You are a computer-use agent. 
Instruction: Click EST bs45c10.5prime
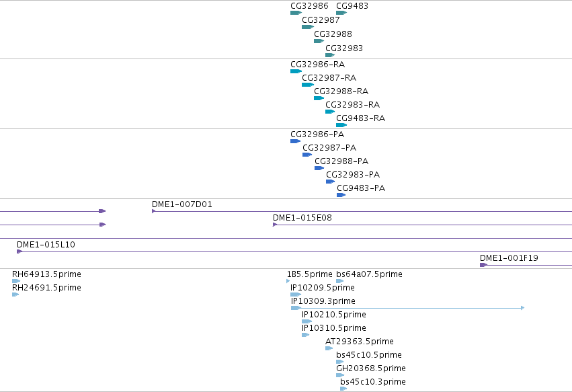coord(369,356)
